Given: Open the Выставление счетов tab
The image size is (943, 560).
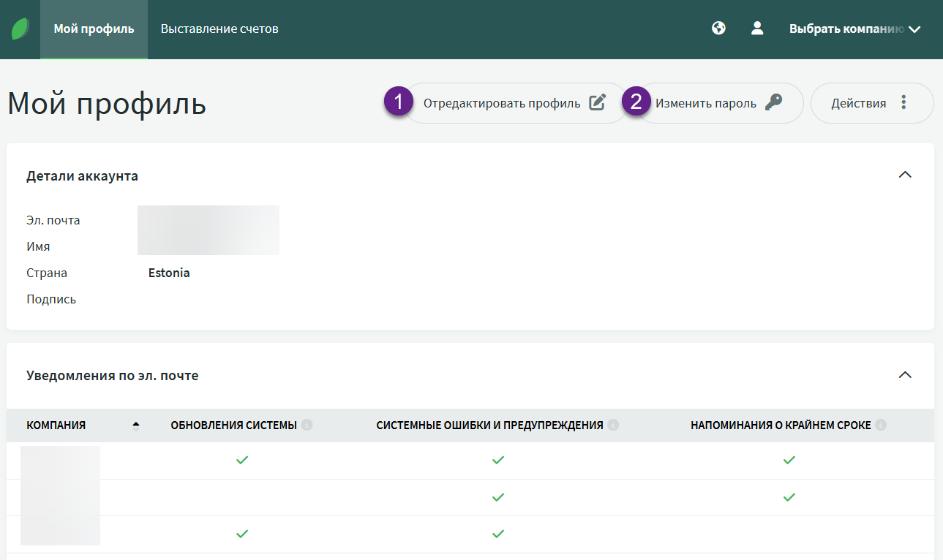Looking at the screenshot, I should [x=219, y=29].
